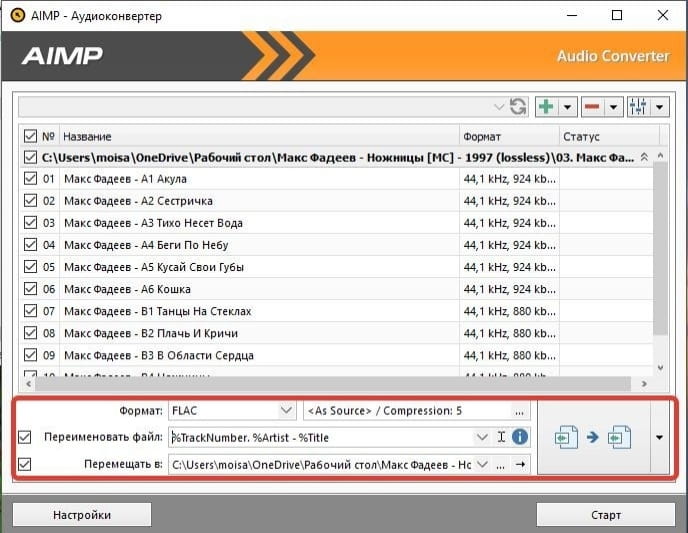This screenshot has width=688, height=533.
Task: Uncheck track 06 А6 Кошка
Action: [x=30, y=289]
